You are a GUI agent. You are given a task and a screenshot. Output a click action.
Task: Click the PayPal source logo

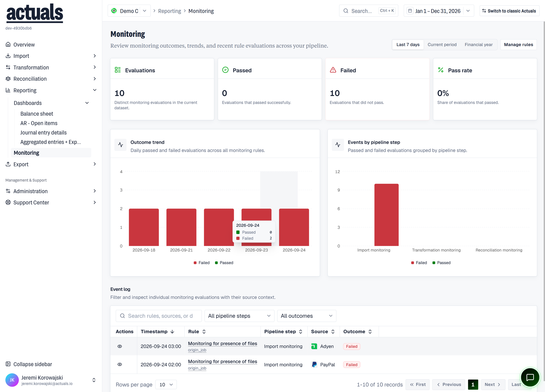pyautogui.click(x=314, y=365)
